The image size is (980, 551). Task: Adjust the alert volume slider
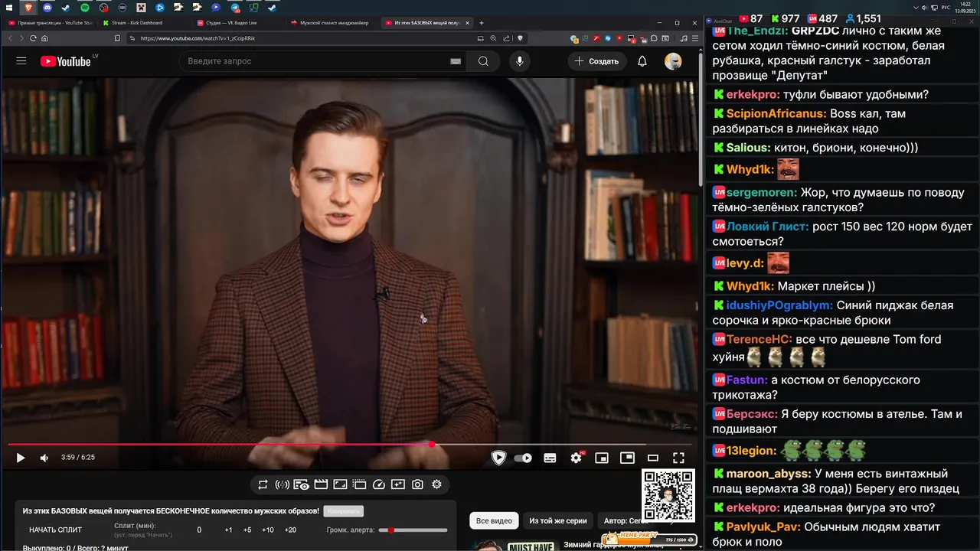tap(413, 530)
